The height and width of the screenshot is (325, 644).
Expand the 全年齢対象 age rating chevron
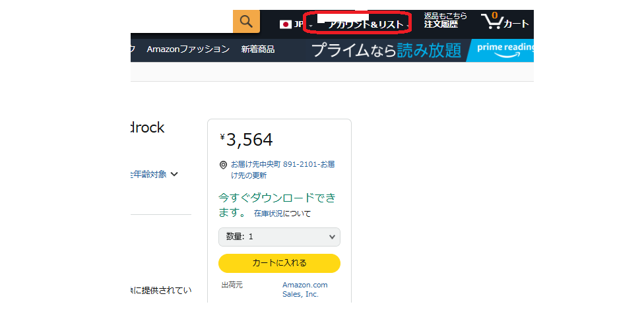[174, 175]
